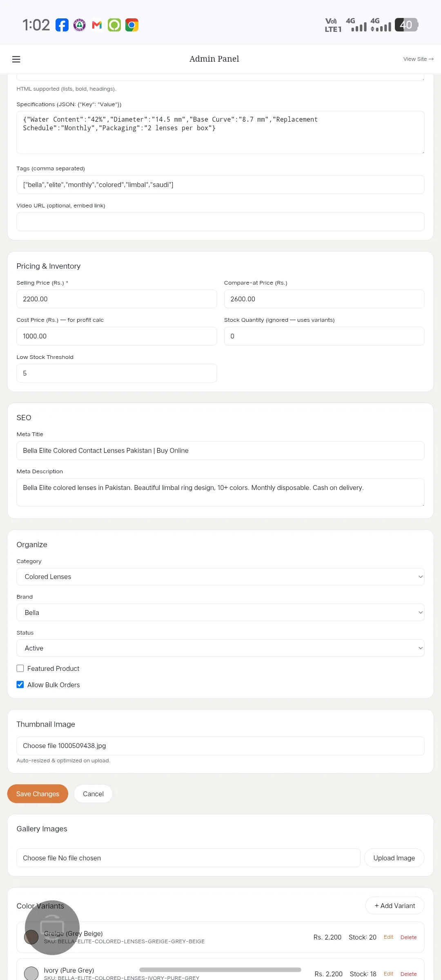
Task: Edit the Ivory (Pure Grey) variant
Action: point(388,974)
